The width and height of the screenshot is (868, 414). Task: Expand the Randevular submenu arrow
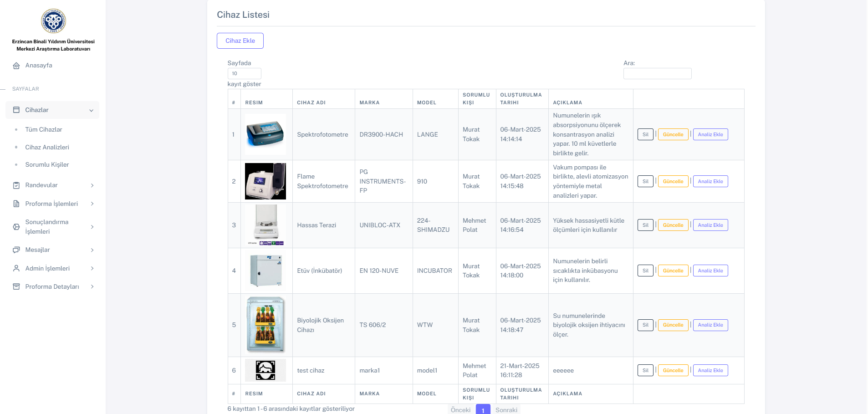coord(92,185)
